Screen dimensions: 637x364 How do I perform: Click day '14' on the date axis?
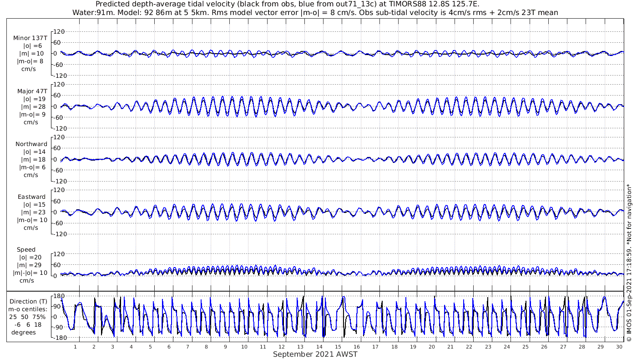tap(319, 347)
